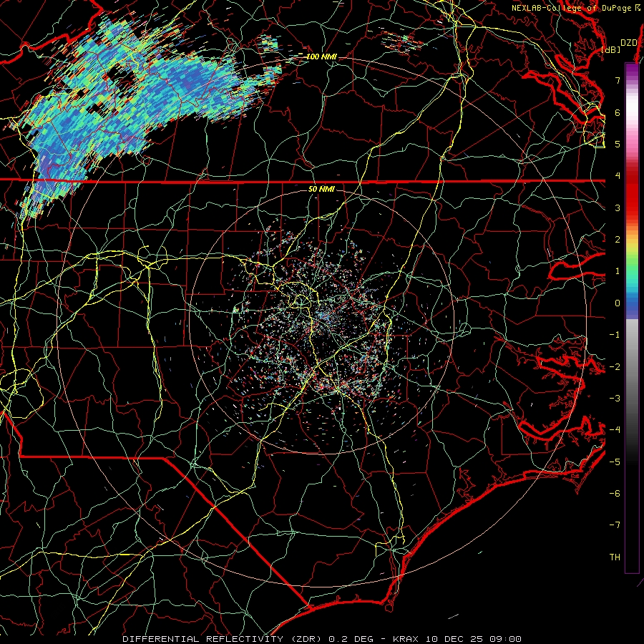The image size is (644, 644).
Task: Click the Differential Reflectivity caption at the bottom
Action: (x=322, y=639)
